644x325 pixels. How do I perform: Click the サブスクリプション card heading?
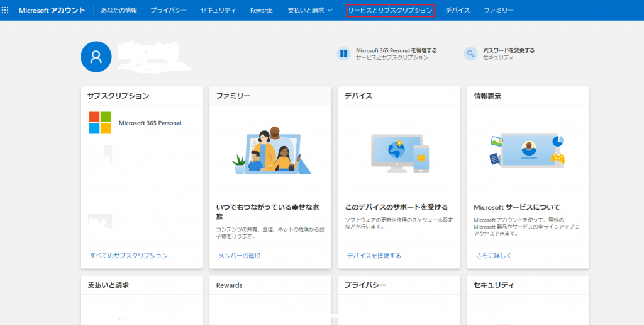[x=118, y=96]
